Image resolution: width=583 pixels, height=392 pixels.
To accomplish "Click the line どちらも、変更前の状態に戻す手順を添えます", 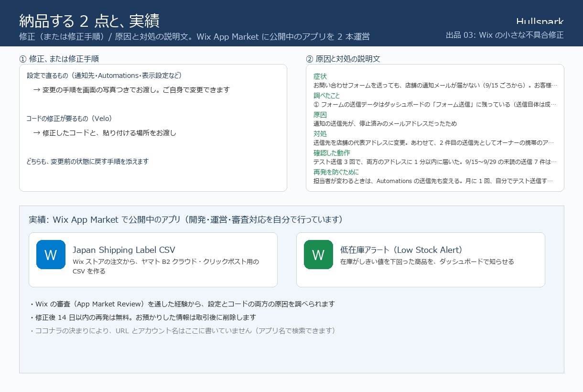I will coord(87,161).
